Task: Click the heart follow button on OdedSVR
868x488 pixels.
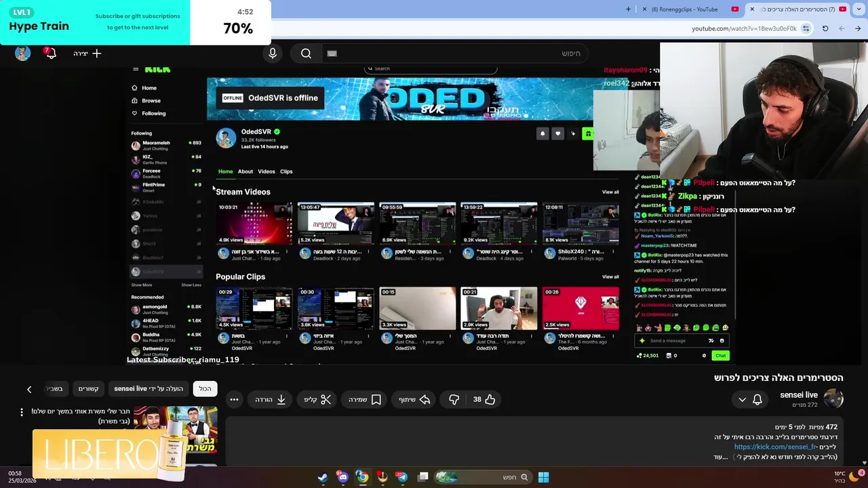Action: pos(557,134)
